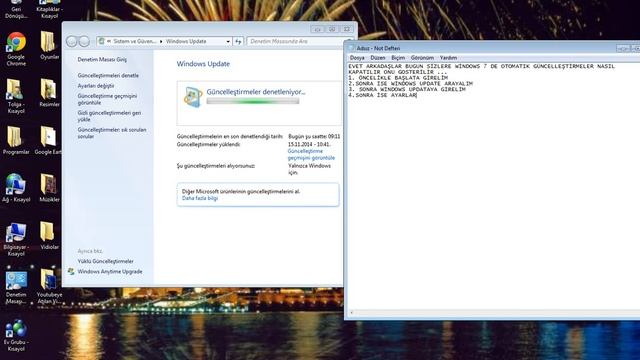
Task: Open the Yardım menu in Notepad
Action: pyautogui.click(x=448, y=58)
